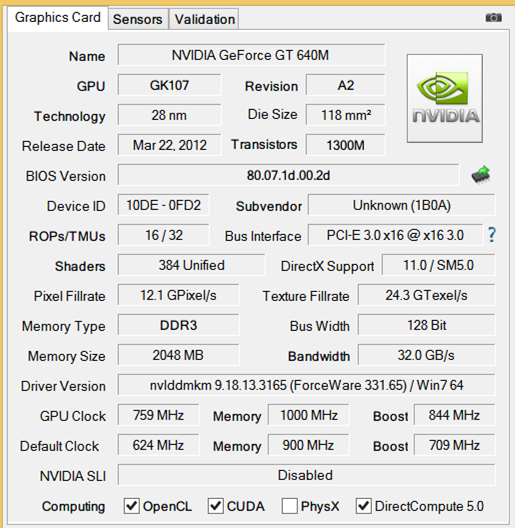
Task: Click the NVIDIA SLI Disabled field
Action: (307, 475)
